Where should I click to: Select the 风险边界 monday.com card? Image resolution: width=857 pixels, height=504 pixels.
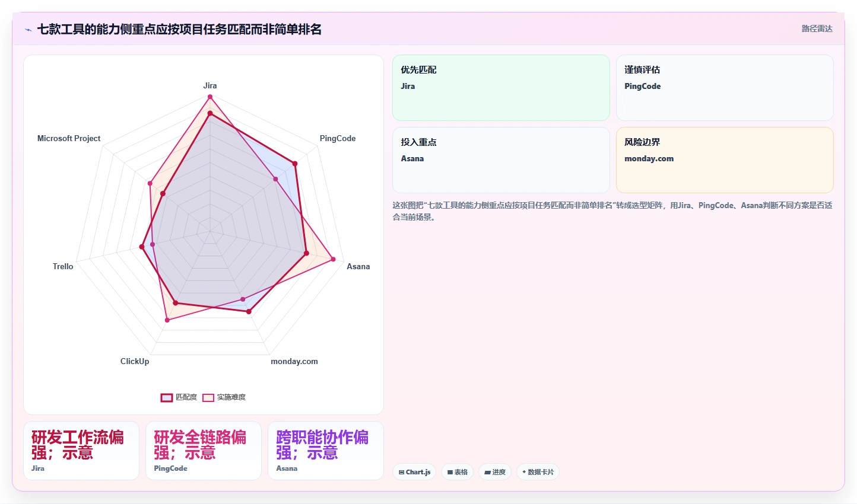tap(725, 160)
